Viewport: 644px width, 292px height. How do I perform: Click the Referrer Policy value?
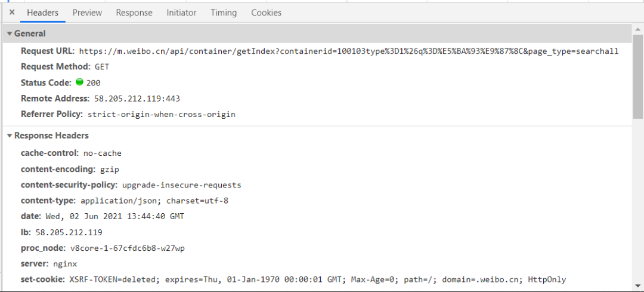(162, 114)
